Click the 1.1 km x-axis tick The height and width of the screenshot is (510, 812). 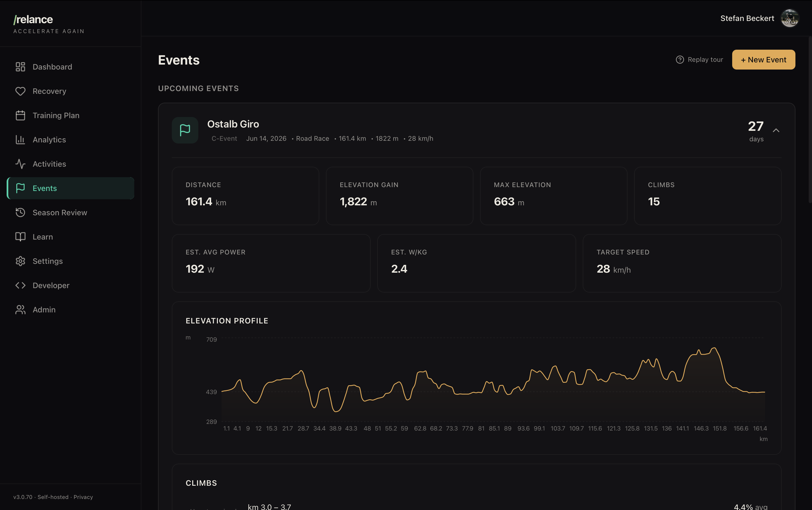(226, 428)
